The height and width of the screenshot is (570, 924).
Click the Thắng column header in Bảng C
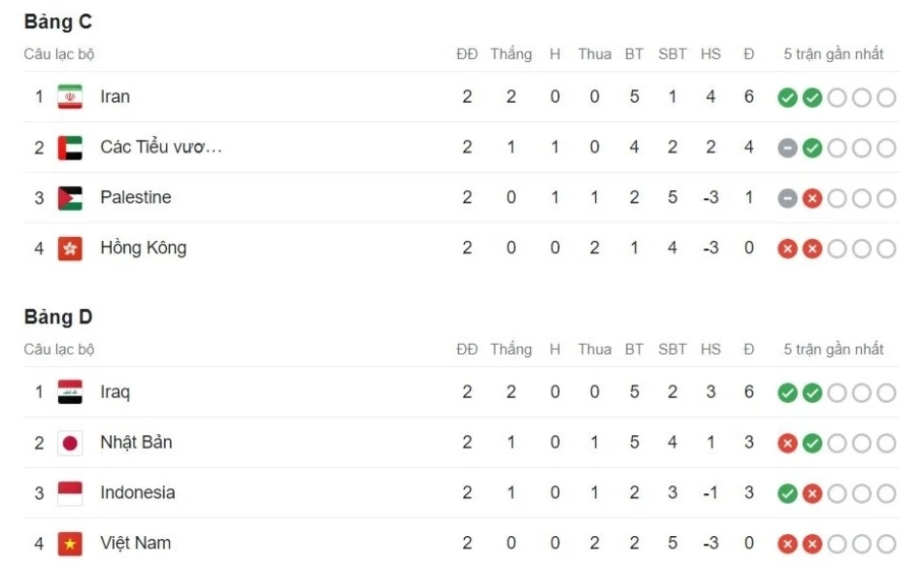(x=511, y=54)
